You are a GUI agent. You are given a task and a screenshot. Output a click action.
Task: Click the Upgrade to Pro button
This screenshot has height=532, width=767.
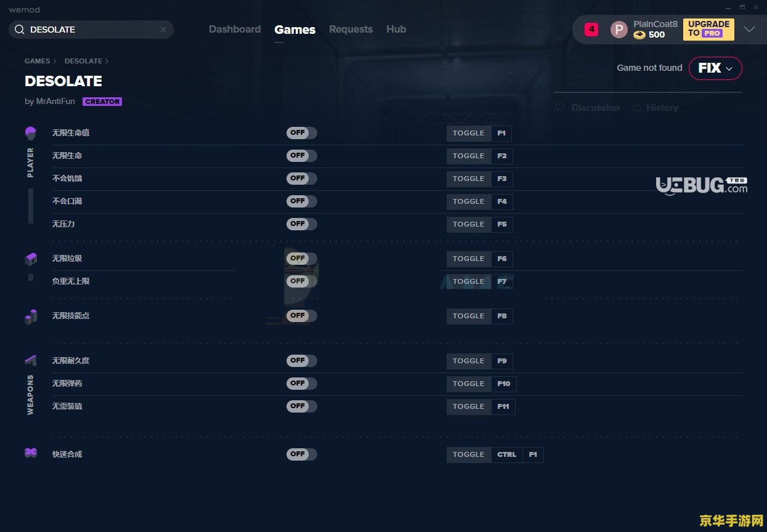[708, 30]
